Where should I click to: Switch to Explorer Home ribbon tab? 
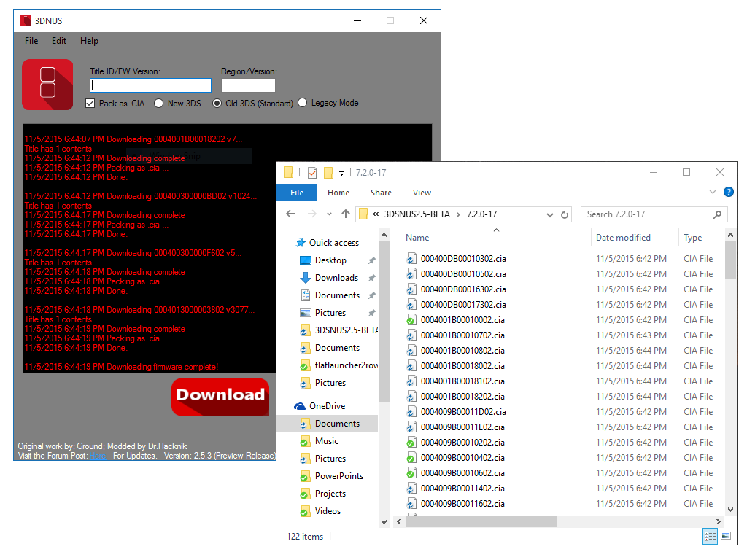pos(338,192)
